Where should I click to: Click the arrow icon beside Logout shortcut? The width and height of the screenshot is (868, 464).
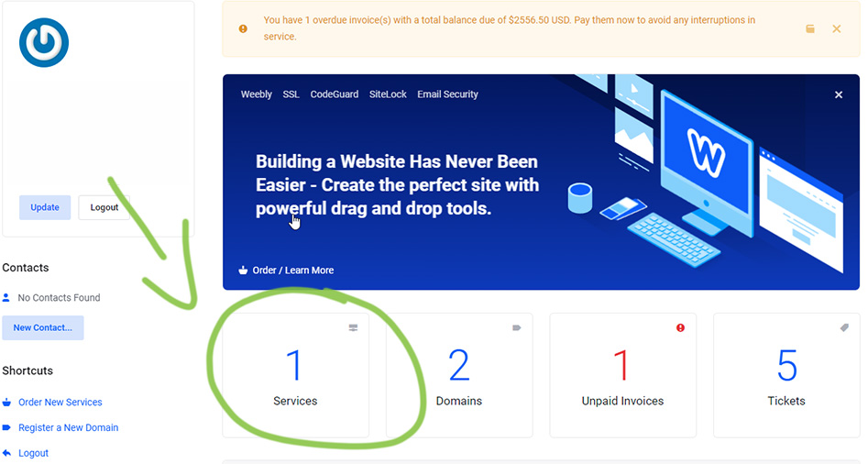pyautogui.click(x=6, y=453)
